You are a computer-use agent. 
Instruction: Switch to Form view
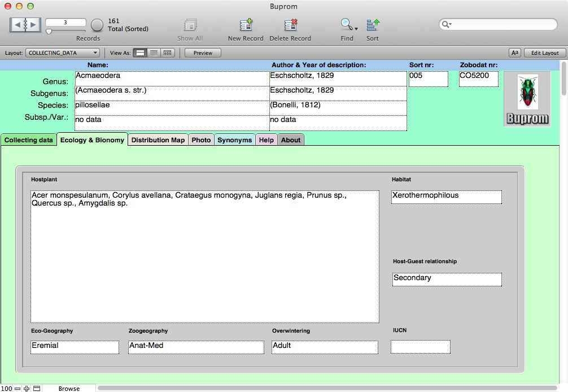tap(140, 53)
